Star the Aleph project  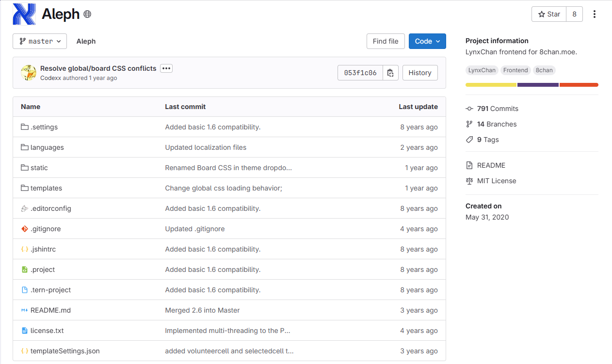pos(549,14)
